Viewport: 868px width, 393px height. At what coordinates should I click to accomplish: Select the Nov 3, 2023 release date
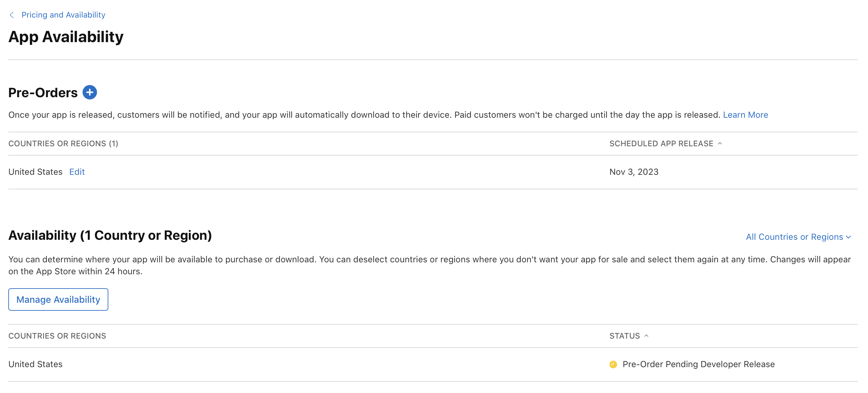(x=633, y=172)
